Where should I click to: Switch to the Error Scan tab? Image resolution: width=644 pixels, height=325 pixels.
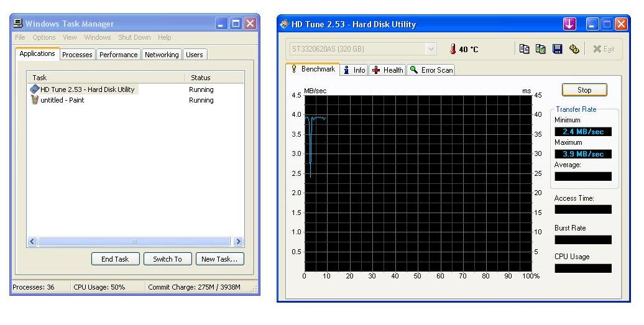click(x=431, y=70)
